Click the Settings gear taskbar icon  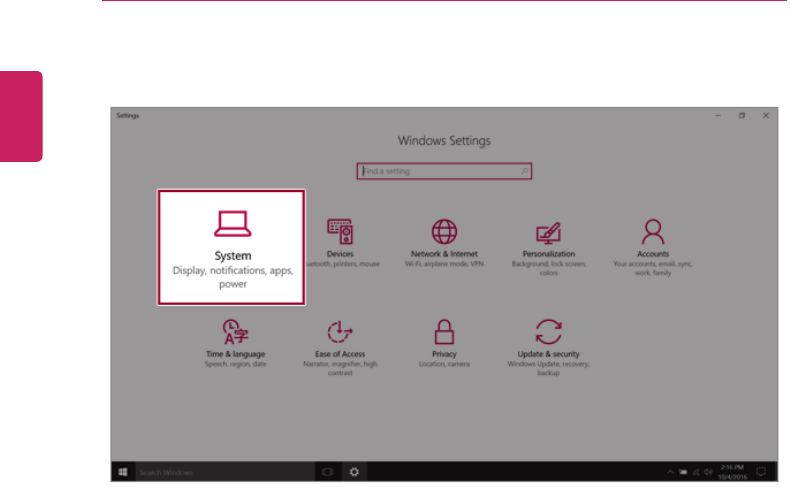354,472
